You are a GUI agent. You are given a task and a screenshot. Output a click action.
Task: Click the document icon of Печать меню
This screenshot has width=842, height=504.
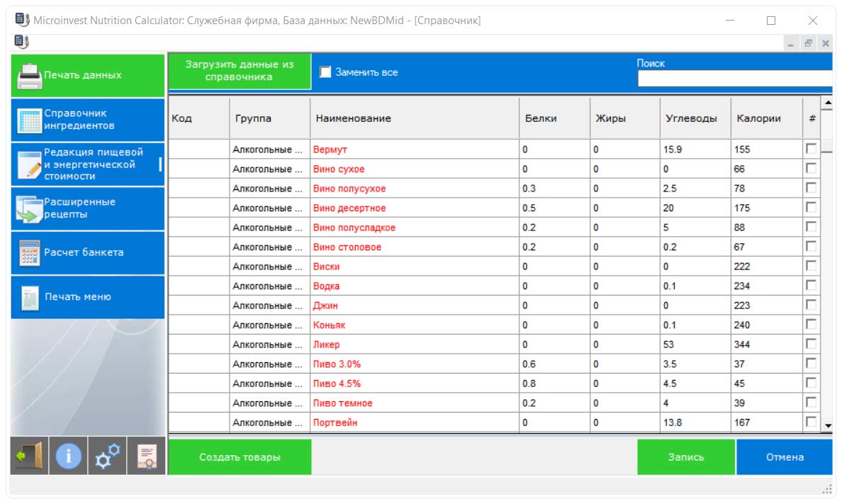[x=30, y=298]
